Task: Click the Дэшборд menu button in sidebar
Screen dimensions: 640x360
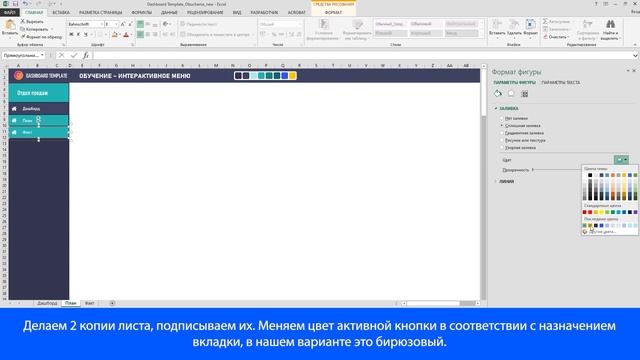Action: tap(39, 109)
